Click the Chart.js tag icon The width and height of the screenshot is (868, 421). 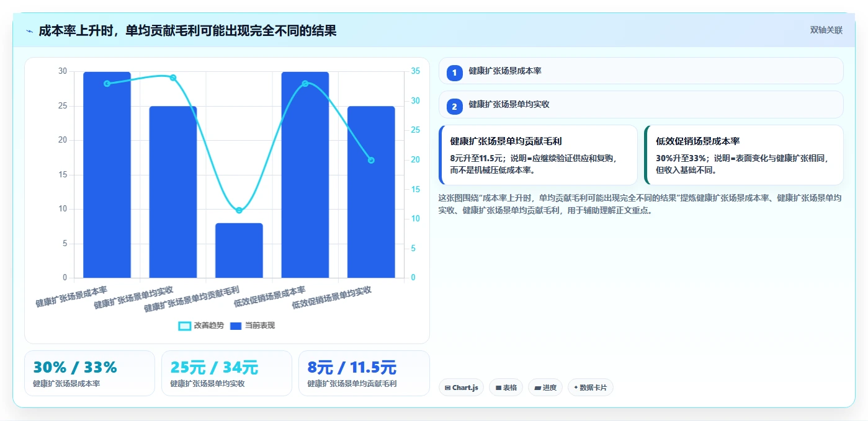pyautogui.click(x=447, y=388)
